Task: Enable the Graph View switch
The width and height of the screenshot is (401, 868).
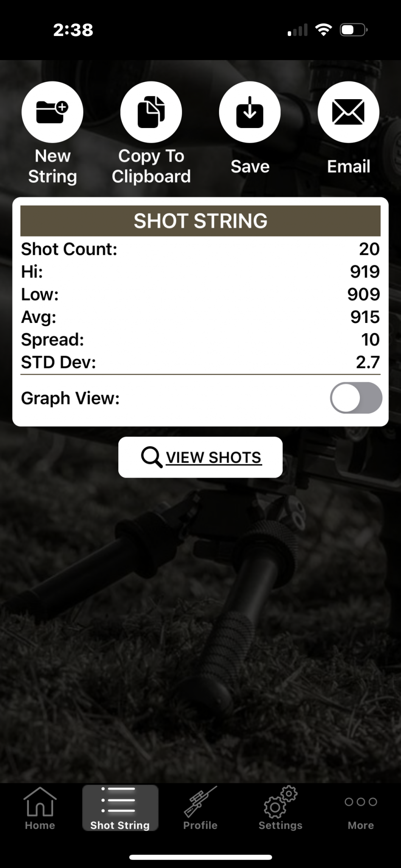Action: pos(356,398)
